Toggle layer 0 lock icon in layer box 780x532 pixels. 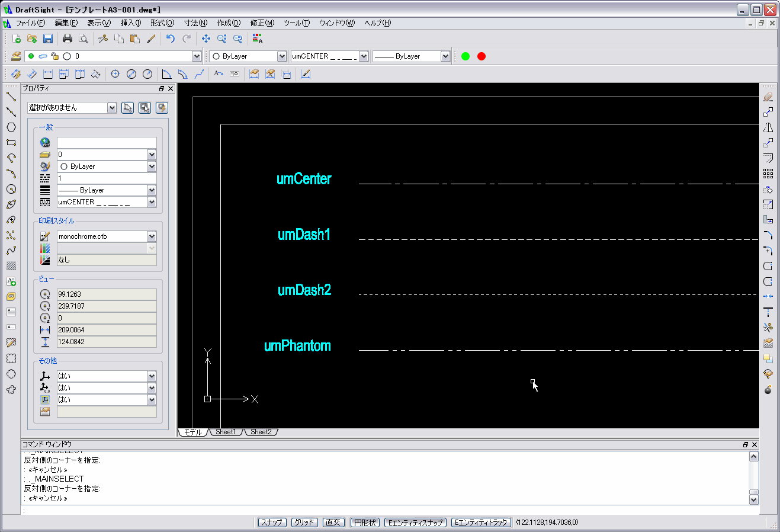tap(54, 56)
